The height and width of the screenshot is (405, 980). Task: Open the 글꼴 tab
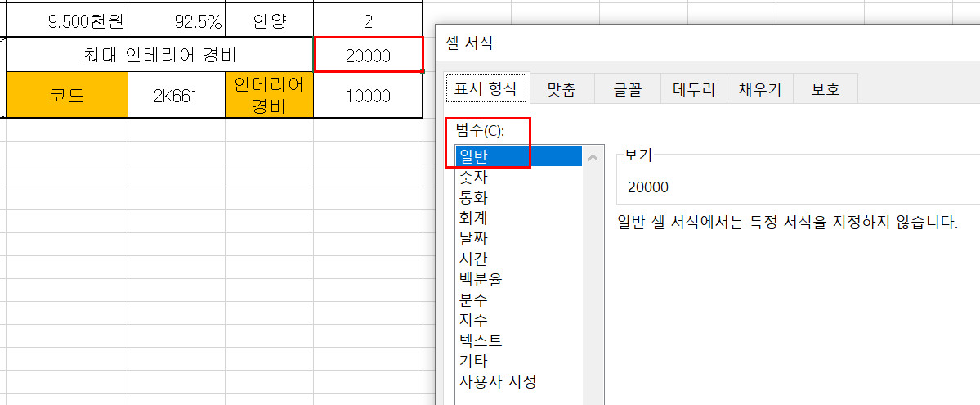[x=628, y=89]
